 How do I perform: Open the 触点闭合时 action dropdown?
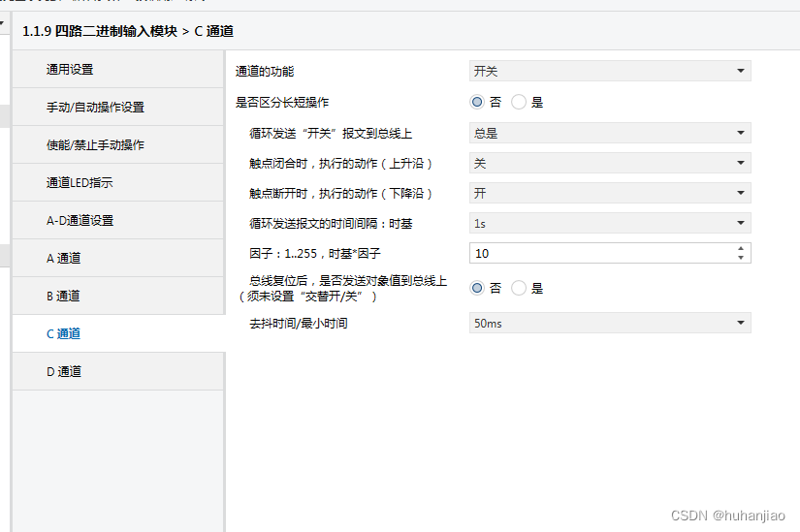tap(610, 164)
